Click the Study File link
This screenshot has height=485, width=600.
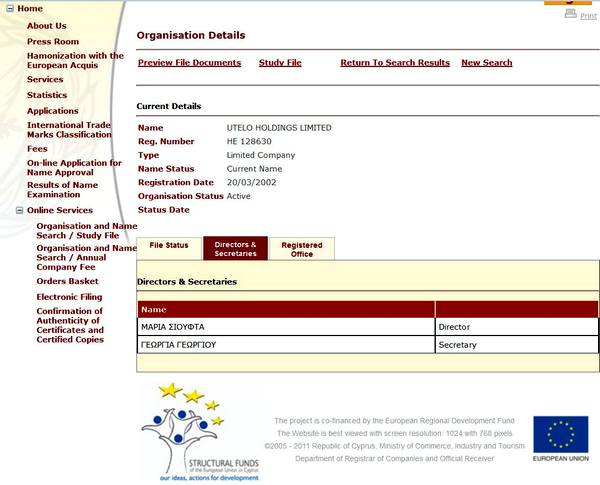coord(279,62)
